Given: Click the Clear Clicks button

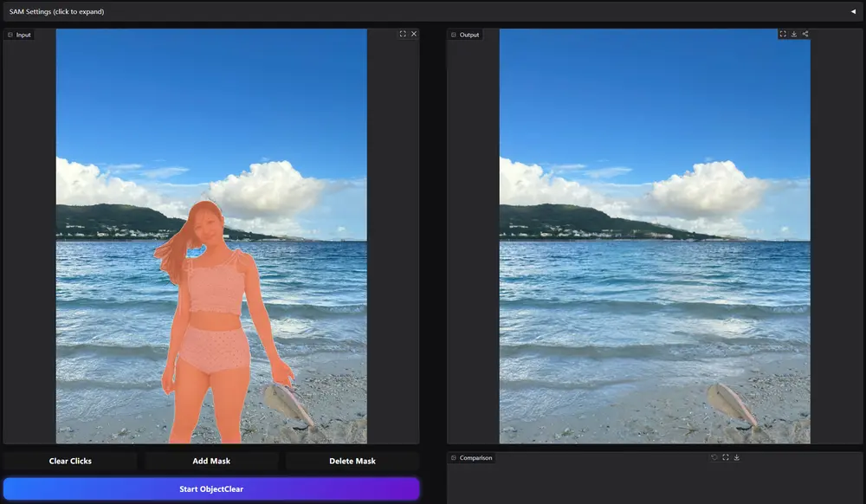Looking at the screenshot, I should [70, 461].
